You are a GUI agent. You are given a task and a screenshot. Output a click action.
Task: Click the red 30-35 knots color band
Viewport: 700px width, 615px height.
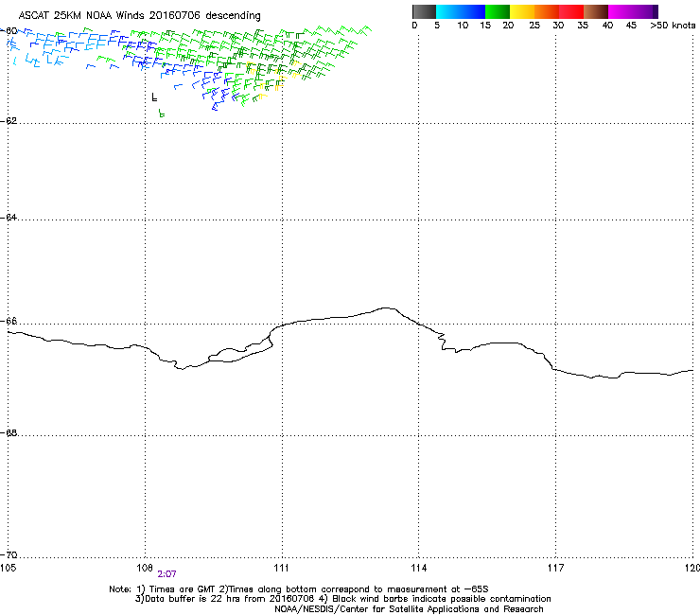point(571,11)
